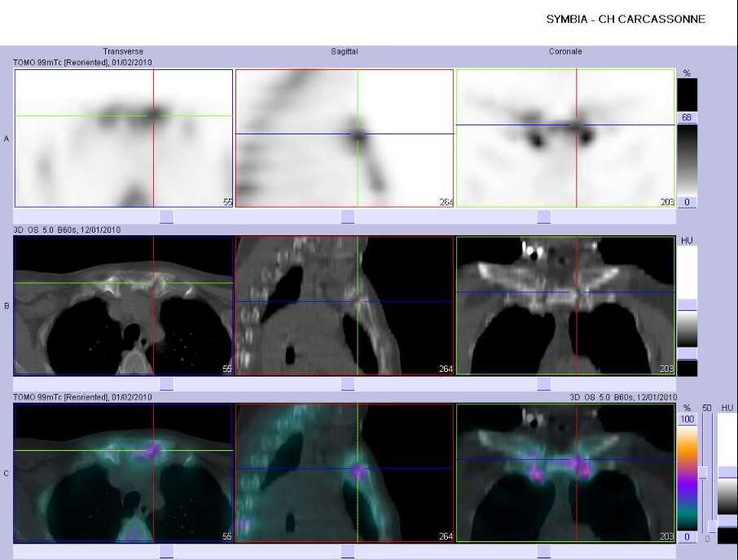Click the 'SYMBIA - CH CARCASSONNE' header text
738x560 pixels.
coord(626,20)
